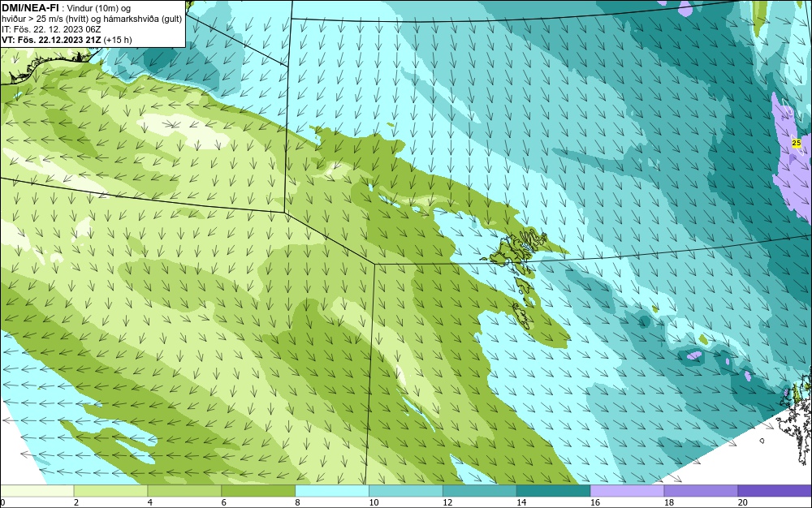Click the legend tick label 10

click(x=374, y=502)
